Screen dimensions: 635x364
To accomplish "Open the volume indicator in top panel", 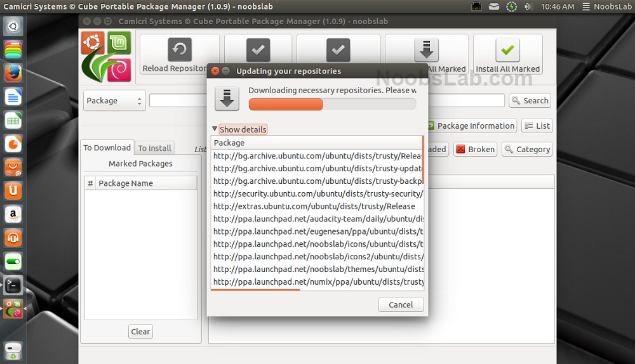I will (x=528, y=6).
